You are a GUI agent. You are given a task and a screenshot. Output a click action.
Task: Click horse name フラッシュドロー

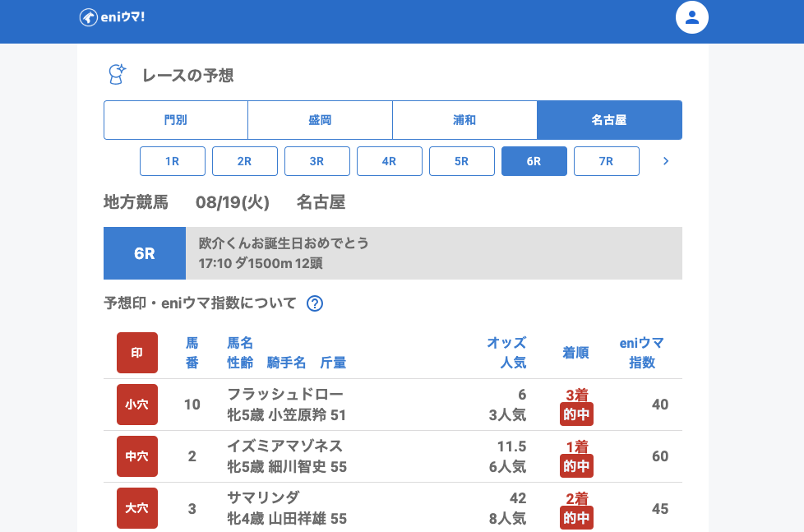285,394
